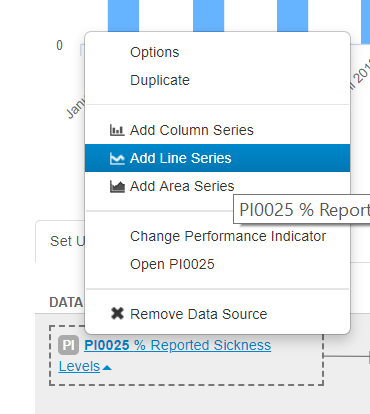Click the column chart icon
The height and width of the screenshot is (414, 370).
[x=117, y=130]
